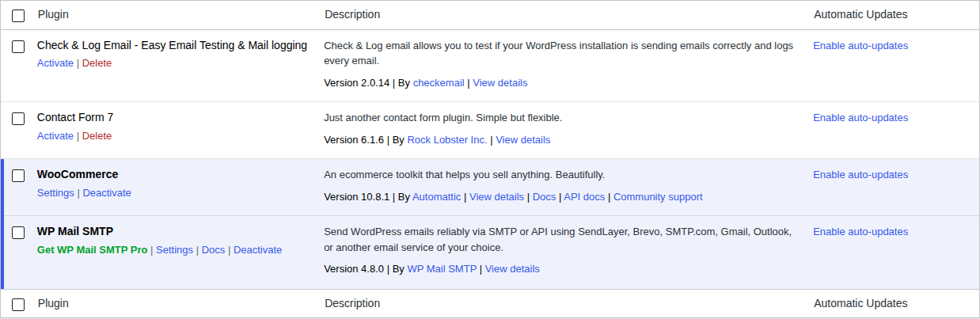Enable auto-updates for WooCommerce
The height and width of the screenshot is (319, 980).
(860, 175)
